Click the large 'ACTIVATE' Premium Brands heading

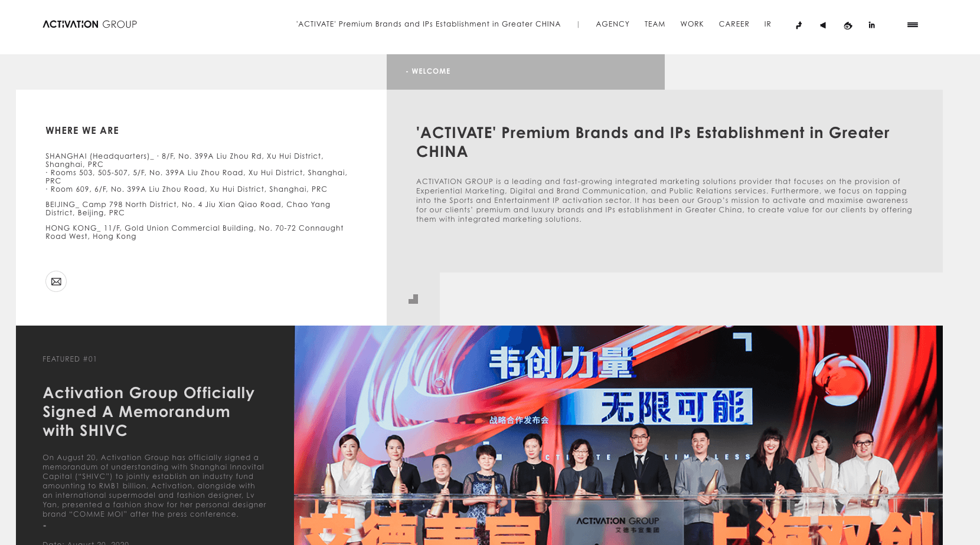pyautogui.click(x=653, y=142)
